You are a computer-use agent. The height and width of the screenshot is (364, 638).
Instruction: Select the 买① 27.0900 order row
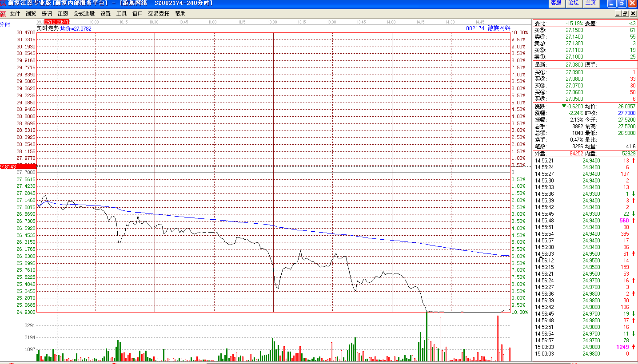tap(585, 72)
